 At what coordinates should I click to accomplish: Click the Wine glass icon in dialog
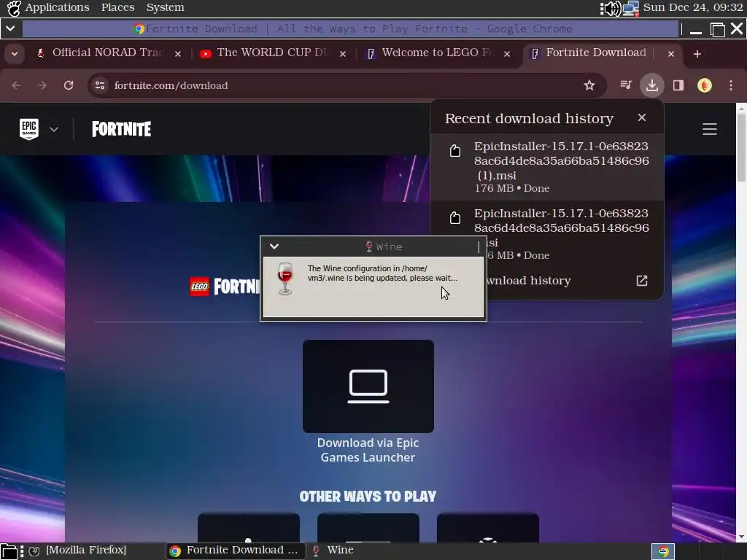pos(285,279)
